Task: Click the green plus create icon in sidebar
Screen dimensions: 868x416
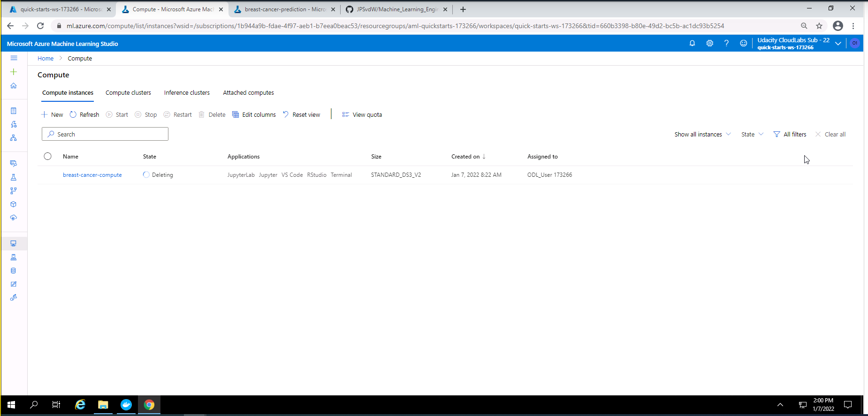Action: coord(14,72)
